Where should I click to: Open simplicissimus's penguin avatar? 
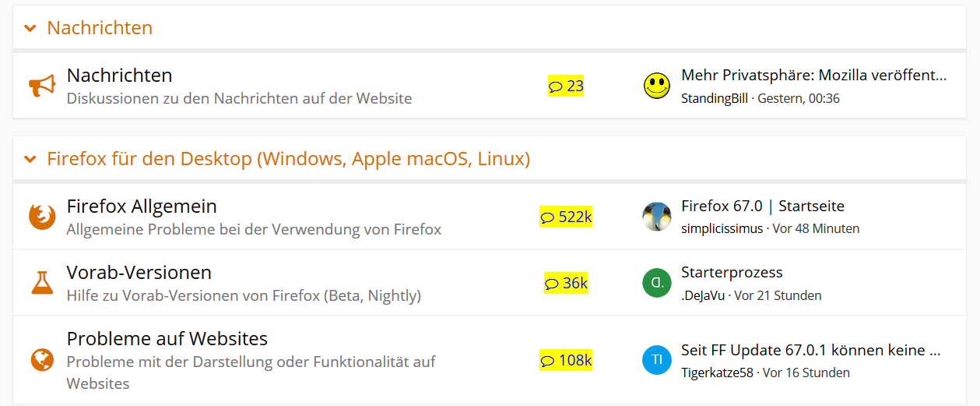pyautogui.click(x=657, y=217)
